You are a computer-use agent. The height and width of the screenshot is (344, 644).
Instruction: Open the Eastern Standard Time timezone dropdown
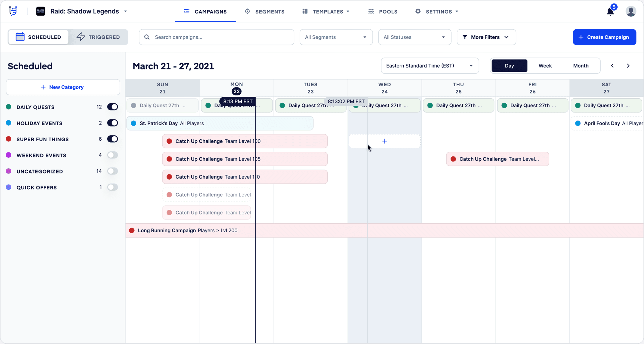tap(430, 66)
